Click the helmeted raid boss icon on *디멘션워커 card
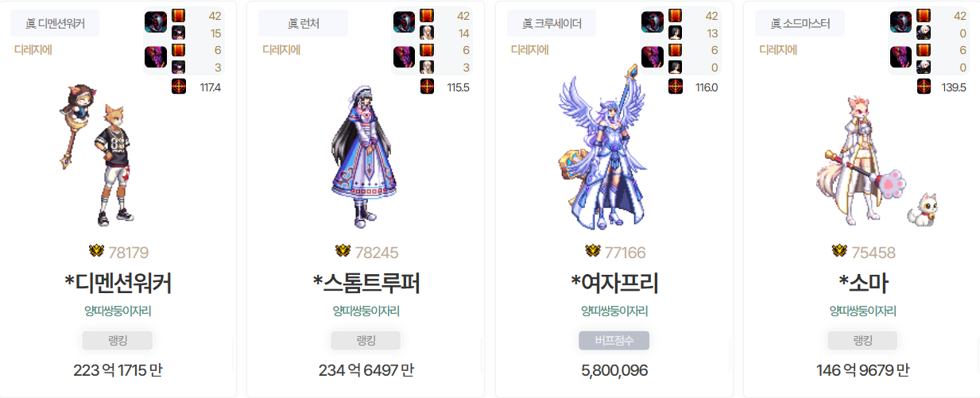The width and height of the screenshot is (980, 398). point(155,22)
